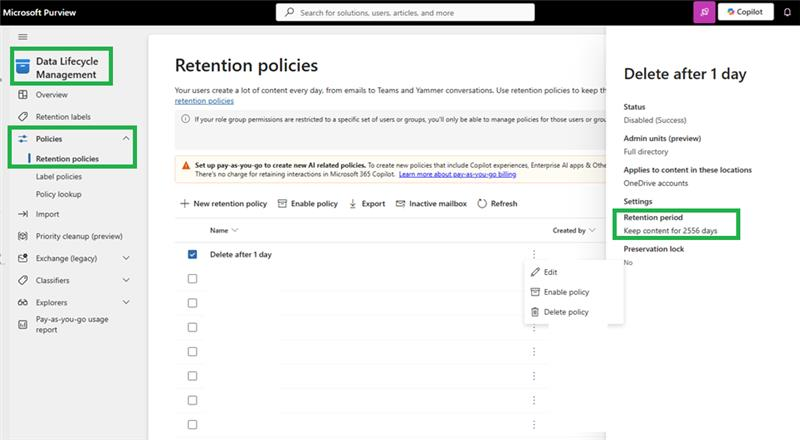The width and height of the screenshot is (800, 440).
Task: Click the Overview grid icon
Action: pos(23,94)
